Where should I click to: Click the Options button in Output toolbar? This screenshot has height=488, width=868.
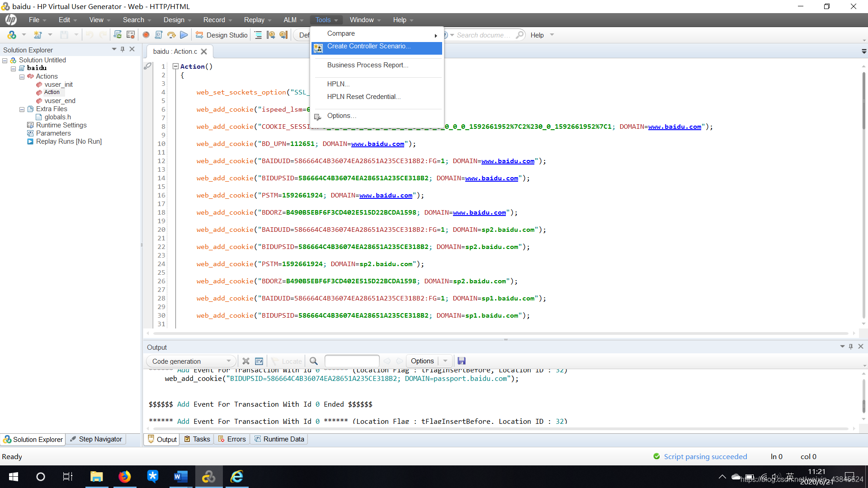click(422, 361)
